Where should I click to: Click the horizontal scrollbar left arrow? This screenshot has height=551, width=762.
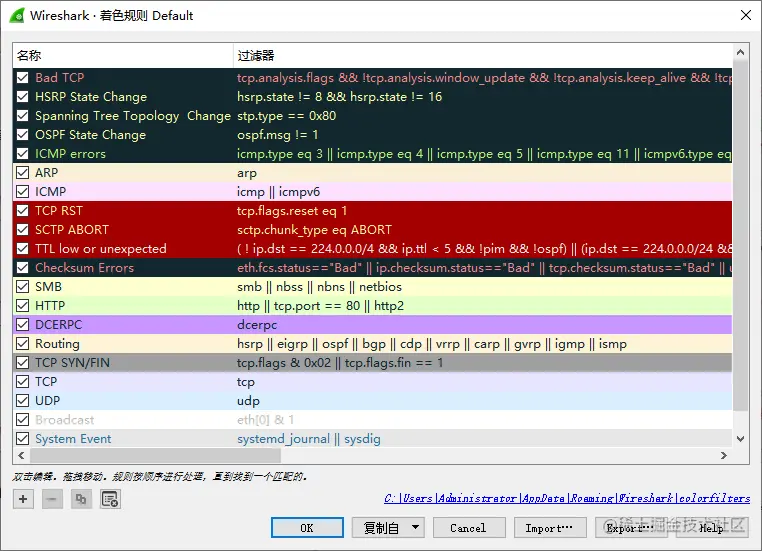(21, 455)
